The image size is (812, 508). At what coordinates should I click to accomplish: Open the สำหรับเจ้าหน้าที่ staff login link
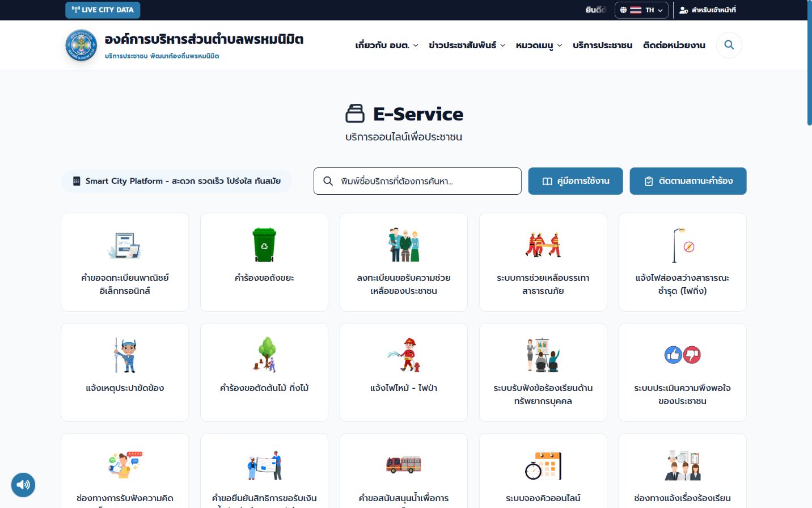(x=708, y=10)
